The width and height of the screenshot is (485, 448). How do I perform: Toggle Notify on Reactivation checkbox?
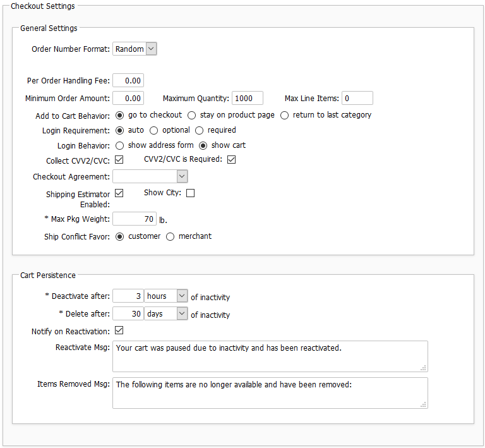click(x=119, y=330)
